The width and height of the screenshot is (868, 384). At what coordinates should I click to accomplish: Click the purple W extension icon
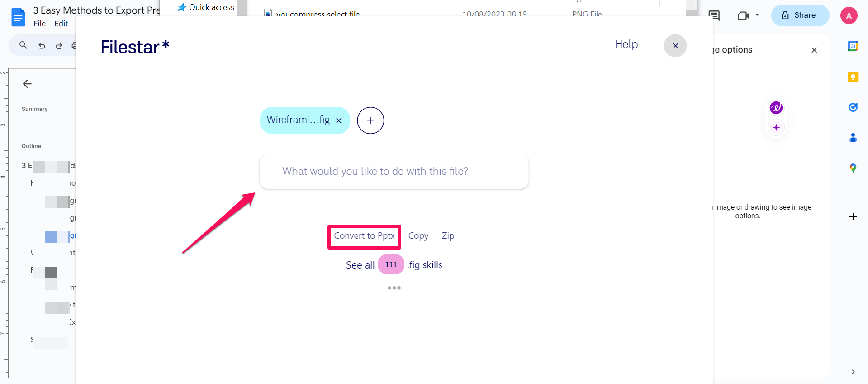click(776, 108)
